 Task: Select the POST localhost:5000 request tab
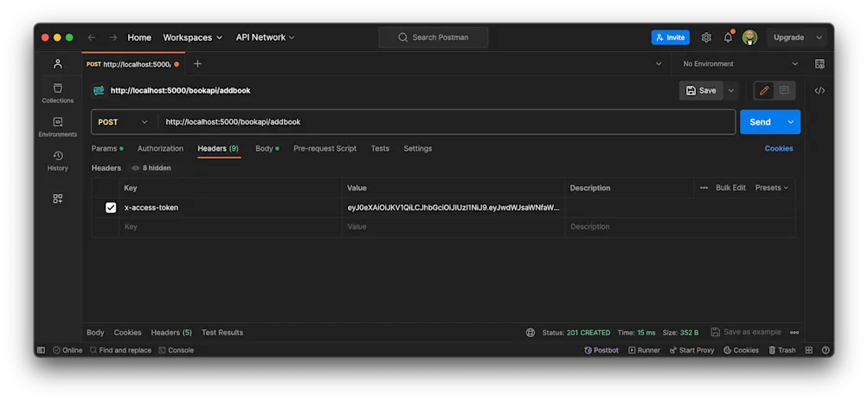[133, 64]
